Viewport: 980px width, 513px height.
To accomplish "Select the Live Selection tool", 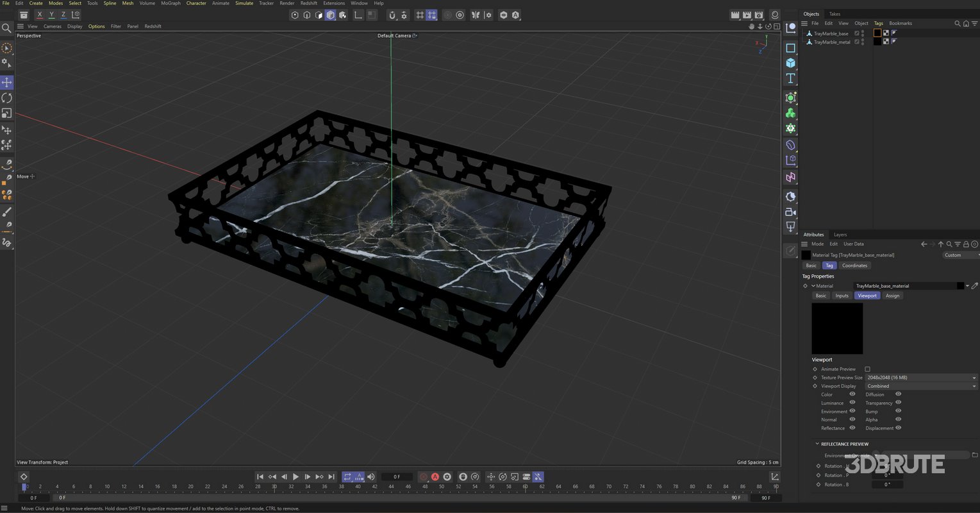I will coord(7,48).
